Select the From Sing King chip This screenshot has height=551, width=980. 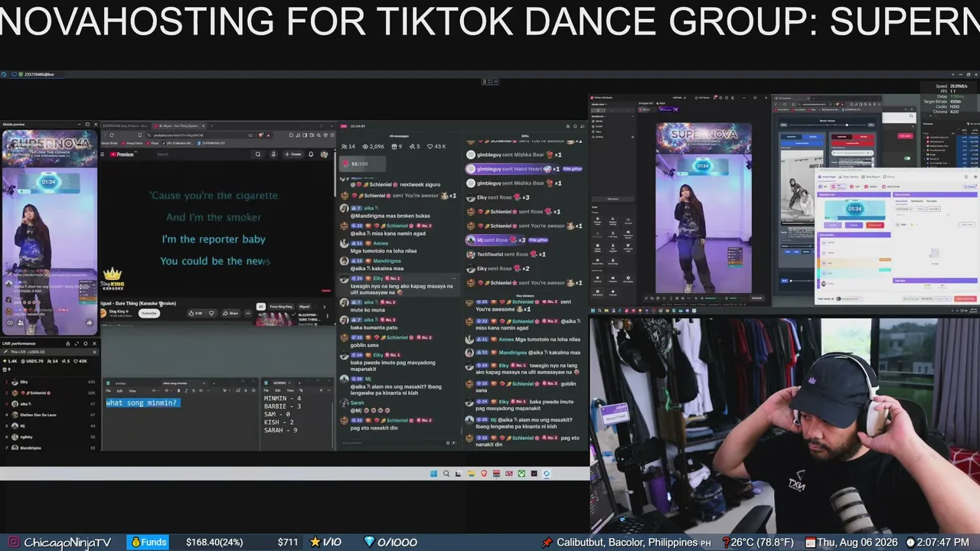[x=281, y=306]
